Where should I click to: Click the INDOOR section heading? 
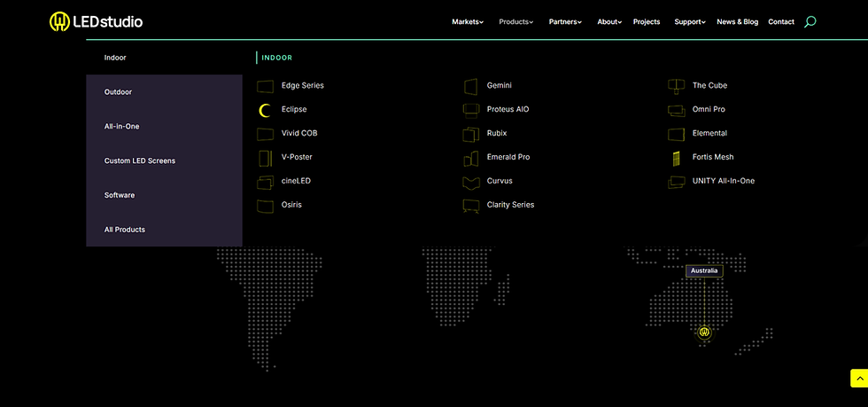click(276, 58)
